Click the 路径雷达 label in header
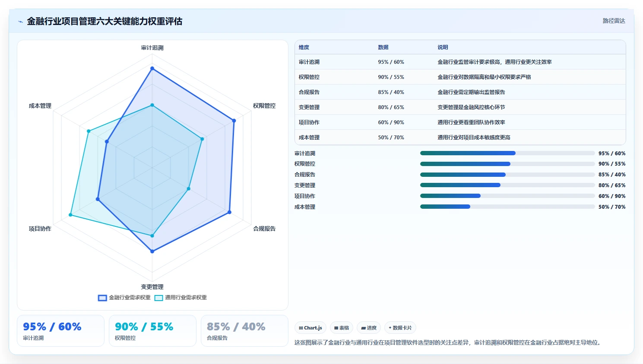643x364 pixels. pos(614,21)
